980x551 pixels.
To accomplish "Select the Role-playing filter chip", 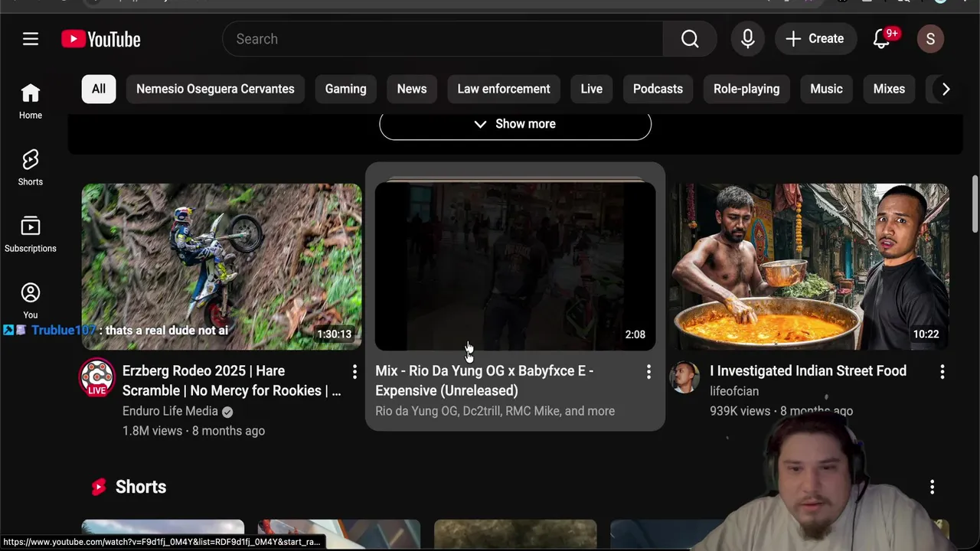I will [x=746, y=89].
